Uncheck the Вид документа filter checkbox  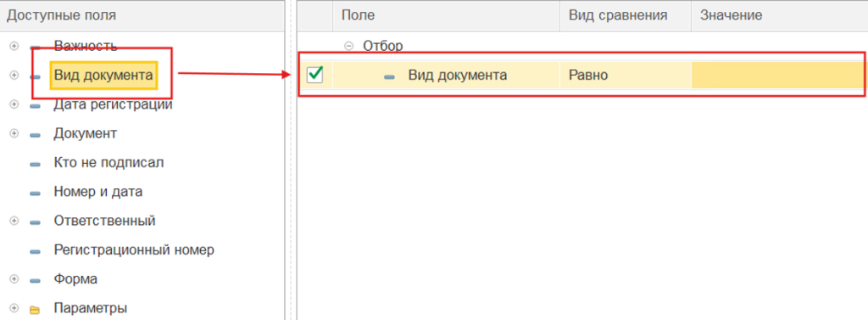click(x=315, y=75)
